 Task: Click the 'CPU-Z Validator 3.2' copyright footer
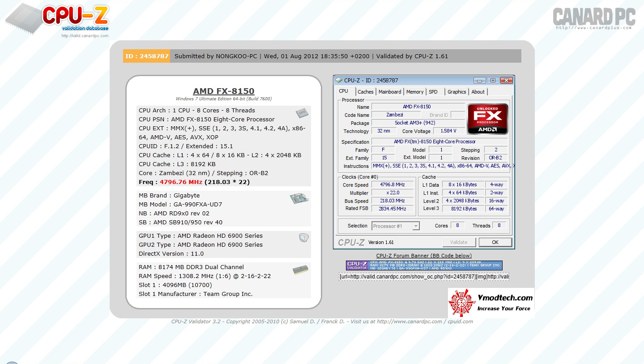(322, 321)
